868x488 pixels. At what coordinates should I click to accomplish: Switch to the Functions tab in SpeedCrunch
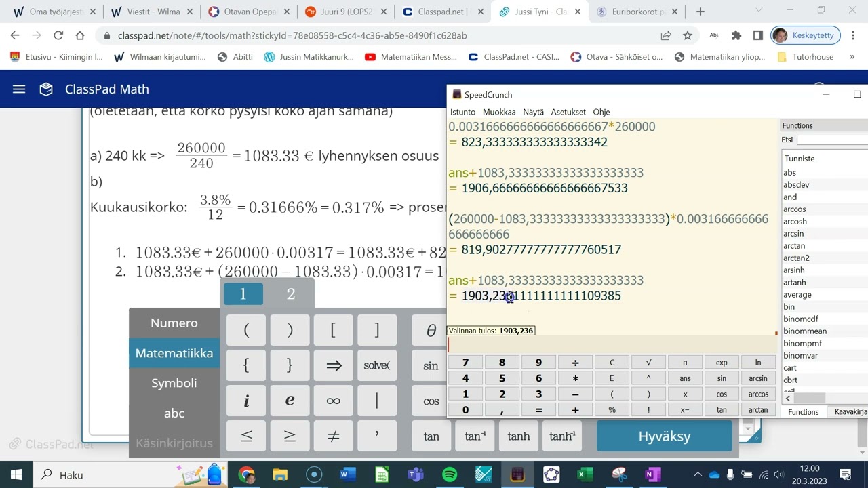[x=804, y=411]
